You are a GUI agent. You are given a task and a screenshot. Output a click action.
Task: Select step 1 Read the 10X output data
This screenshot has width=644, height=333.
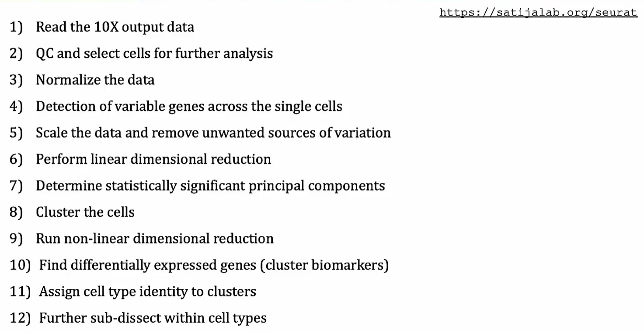coord(115,27)
